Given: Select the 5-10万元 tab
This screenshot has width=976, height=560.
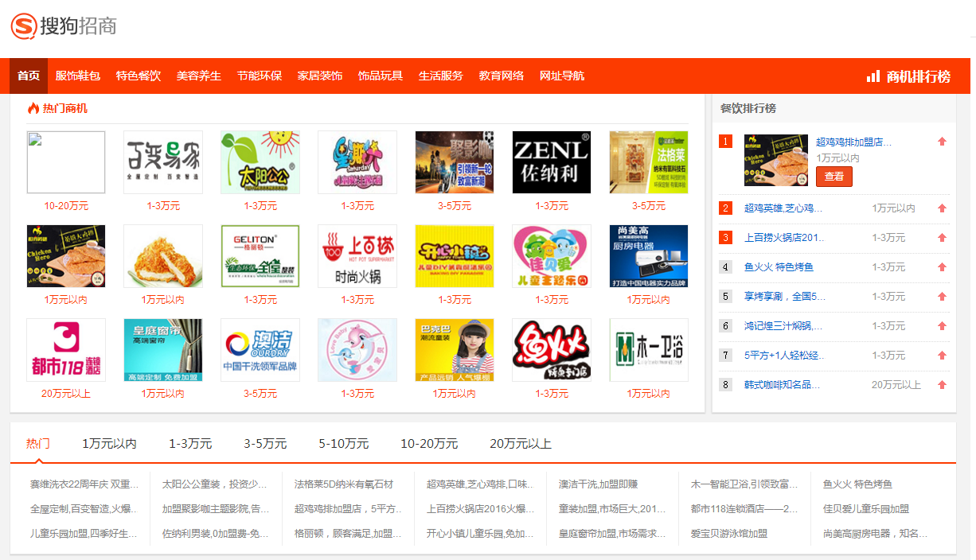Looking at the screenshot, I should [x=344, y=443].
